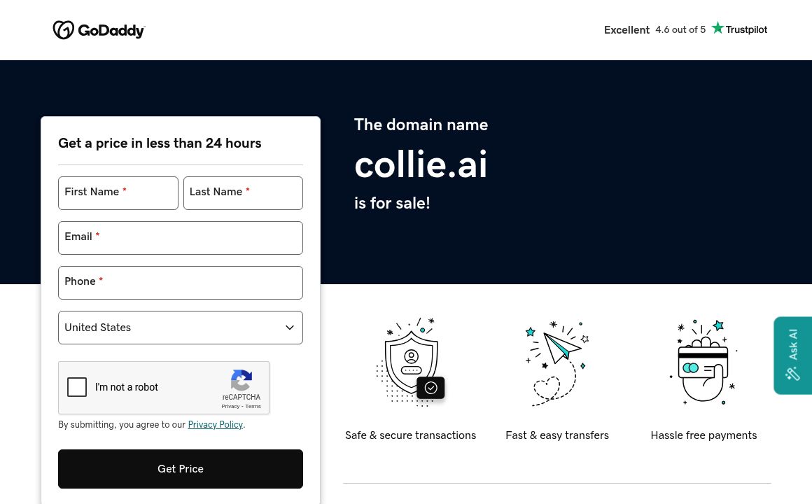Click the reCAPTCHA logo icon
This screenshot has height=504, width=812.
pos(241,381)
